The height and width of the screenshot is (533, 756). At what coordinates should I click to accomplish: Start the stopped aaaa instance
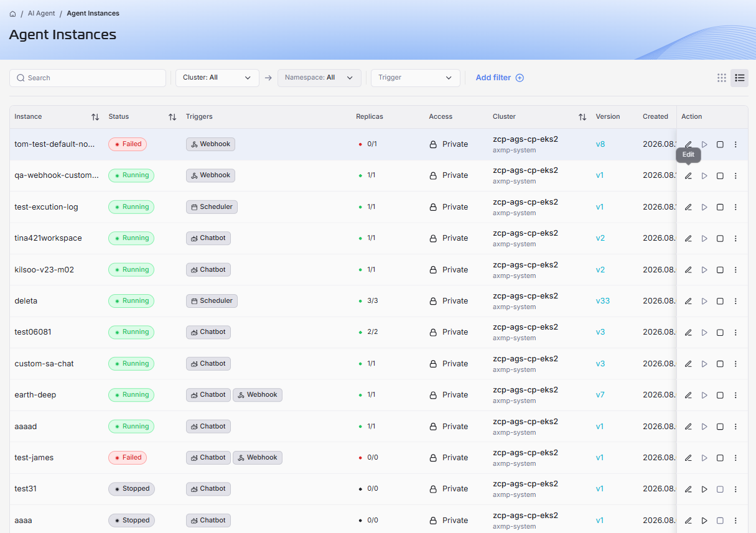(704, 521)
